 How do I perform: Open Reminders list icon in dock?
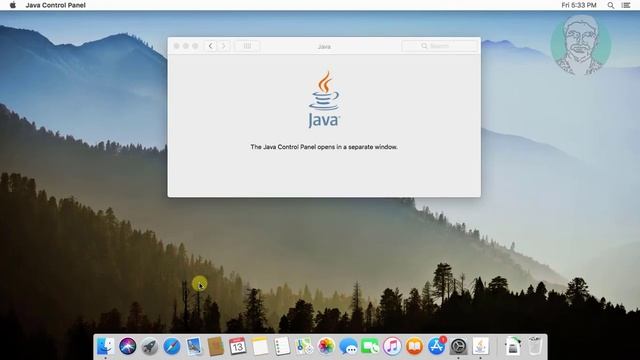coord(282,347)
